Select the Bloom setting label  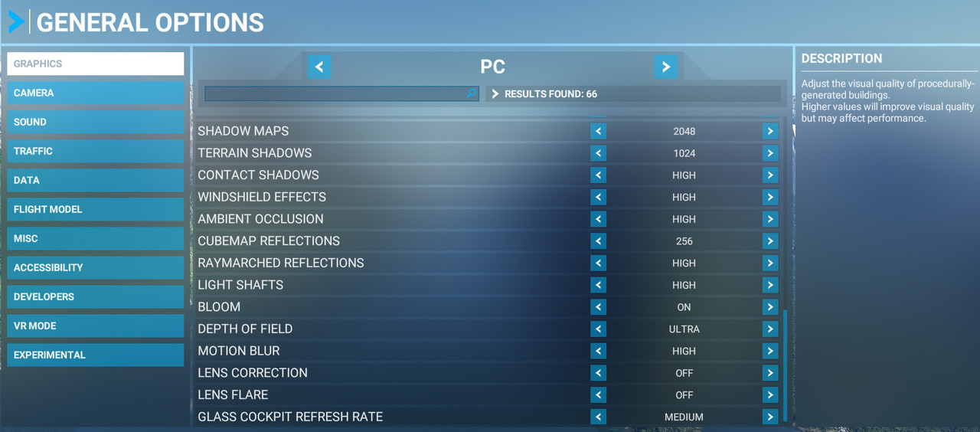[x=219, y=307]
